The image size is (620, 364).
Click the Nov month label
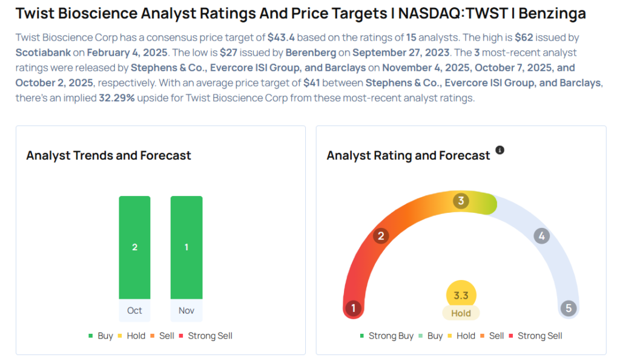click(x=186, y=310)
